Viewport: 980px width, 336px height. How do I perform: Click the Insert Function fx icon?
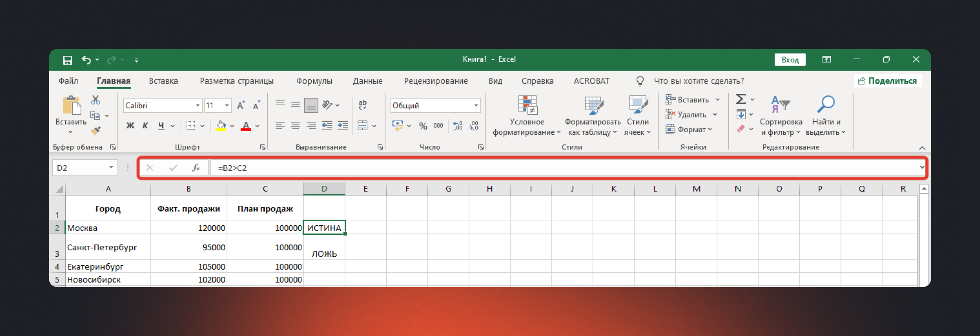(x=196, y=168)
